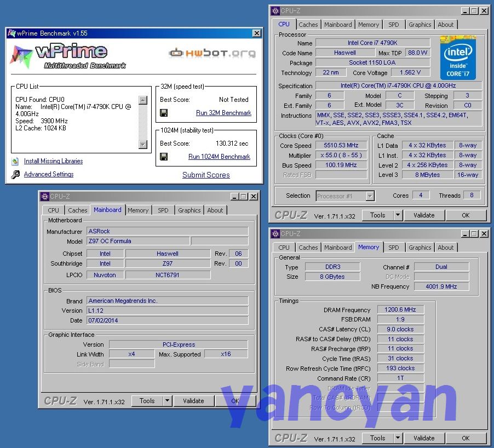Select Memory tab in Mainboard window
The height and width of the screenshot is (448, 494).
[x=138, y=210]
